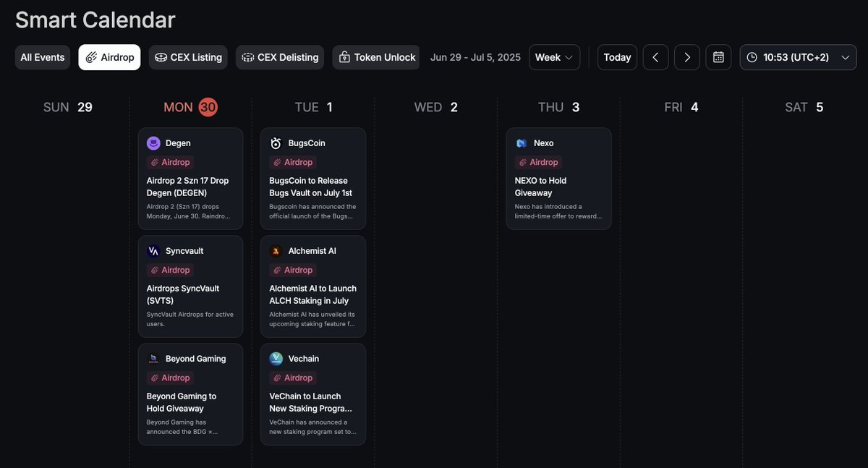This screenshot has width=868, height=468.
Task: Click the Airdrop tag on Alchemist AI card
Action: click(x=293, y=270)
